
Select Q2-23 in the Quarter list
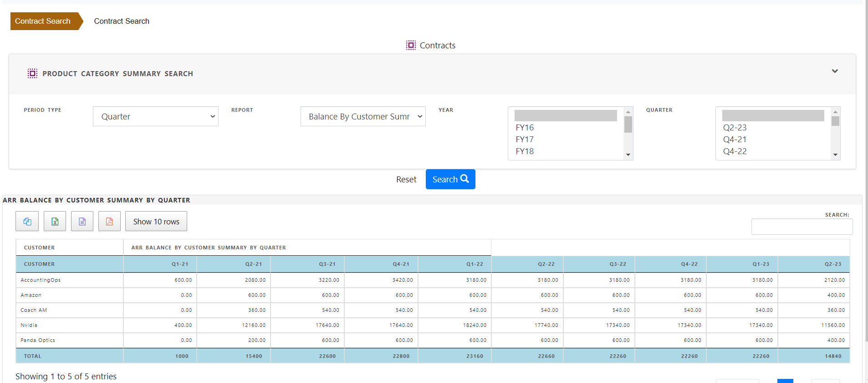pos(773,128)
